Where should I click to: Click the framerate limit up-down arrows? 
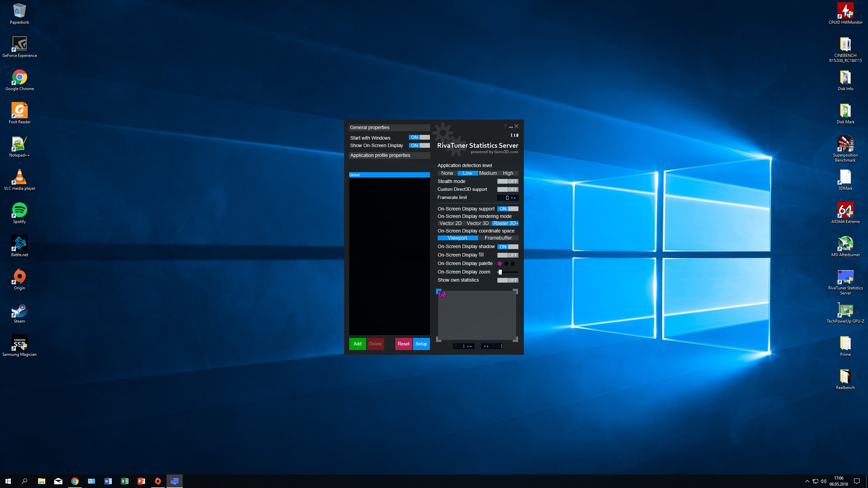tap(513, 198)
